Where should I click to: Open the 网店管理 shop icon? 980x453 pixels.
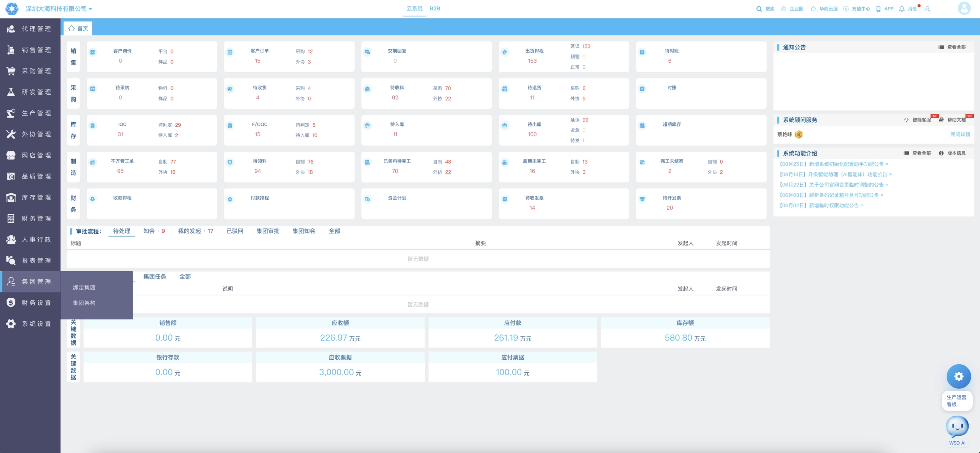click(11, 155)
